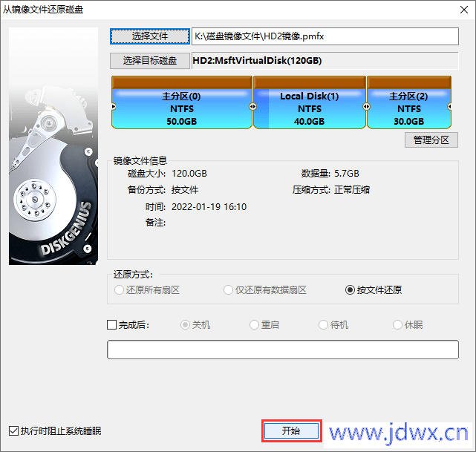This screenshot has height=452, width=476.
Task: Click the left edge handle of 主分区(0)
Action: coord(114,106)
